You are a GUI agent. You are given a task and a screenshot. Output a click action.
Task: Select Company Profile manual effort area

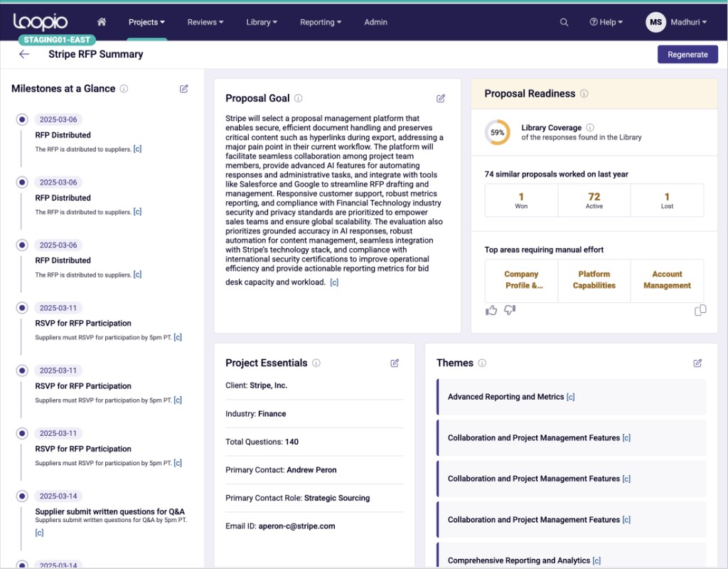[521, 280]
